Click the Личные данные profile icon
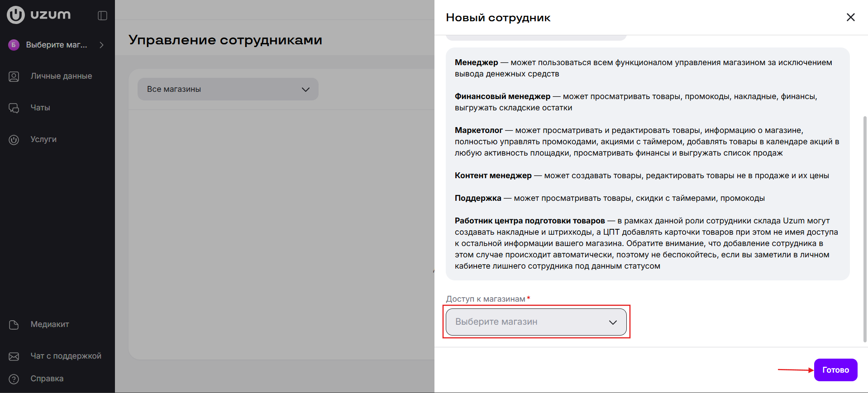Viewport: 868px width, 393px height. (x=14, y=76)
